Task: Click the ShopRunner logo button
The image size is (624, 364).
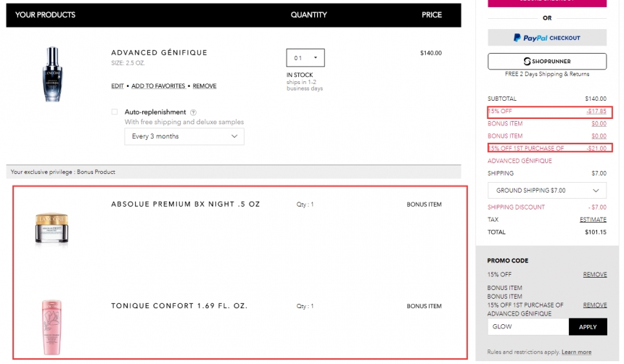Action: (547, 61)
